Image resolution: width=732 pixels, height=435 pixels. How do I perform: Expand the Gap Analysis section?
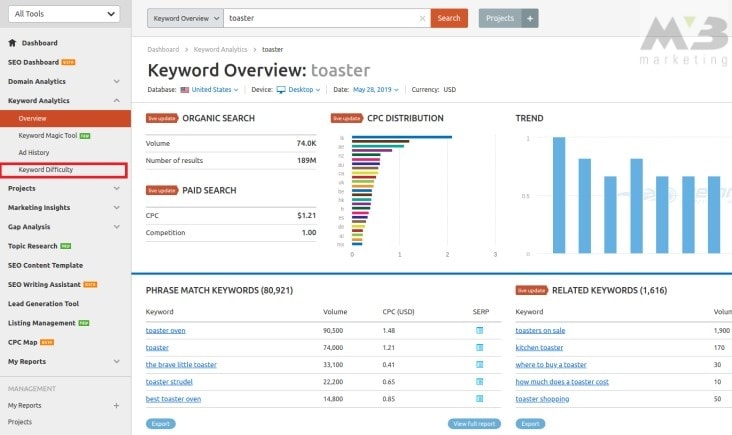pyautogui.click(x=116, y=226)
